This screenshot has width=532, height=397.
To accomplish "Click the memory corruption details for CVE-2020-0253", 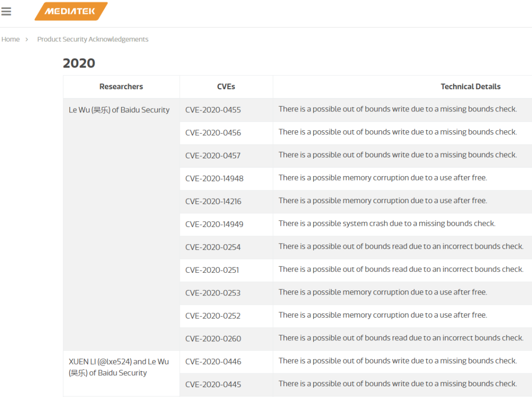I will [x=383, y=292].
